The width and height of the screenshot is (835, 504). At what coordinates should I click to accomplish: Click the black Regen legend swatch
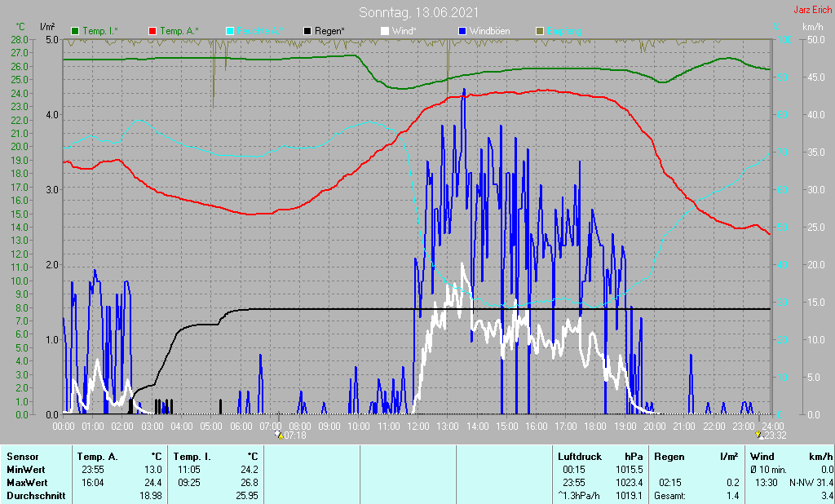tap(307, 31)
